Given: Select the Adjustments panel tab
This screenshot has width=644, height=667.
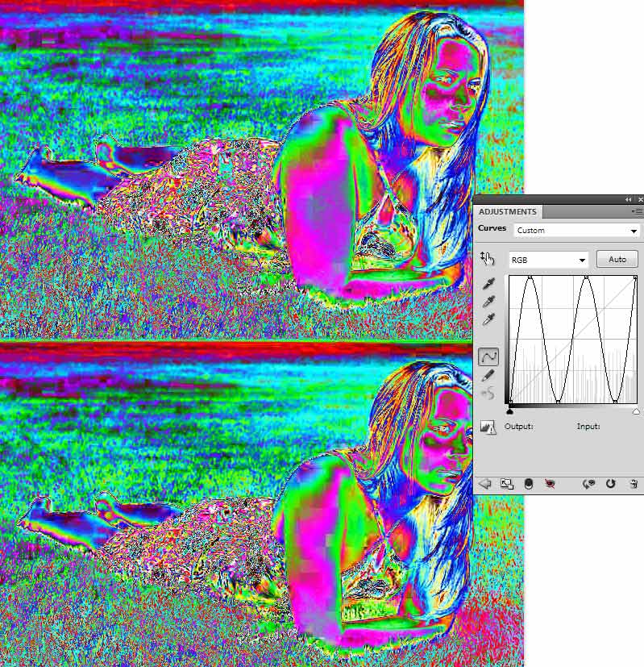Looking at the screenshot, I should [x=508, y=212].
